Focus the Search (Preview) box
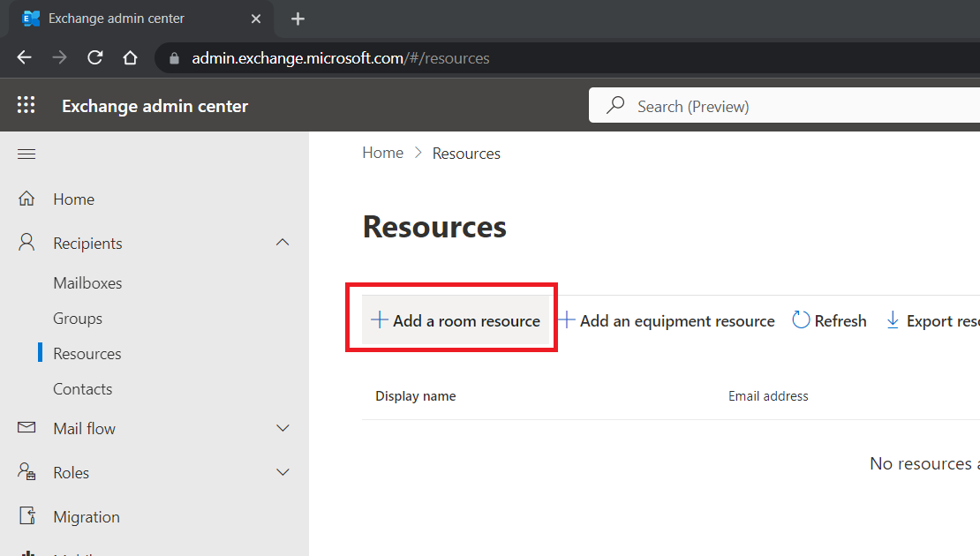980x556 pixels. click(x=784, y=106)
